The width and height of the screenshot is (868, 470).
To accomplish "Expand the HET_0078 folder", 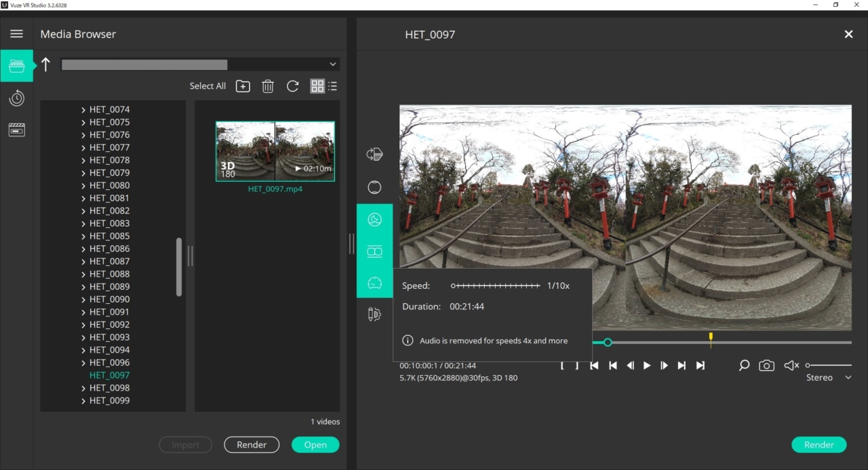I will pyautogui.click(x=83, y=161).
